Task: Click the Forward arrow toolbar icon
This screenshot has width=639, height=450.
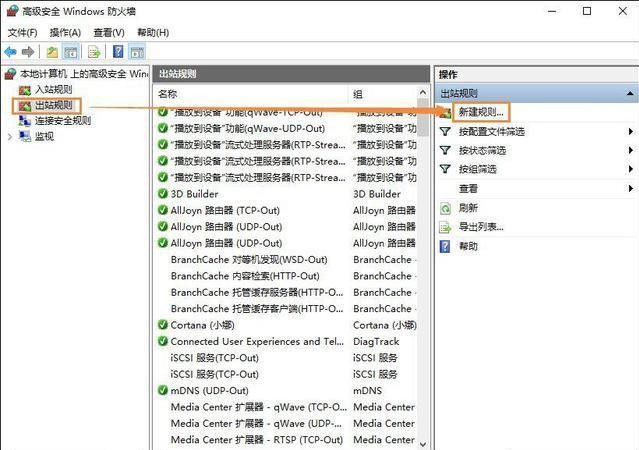Action: pos(28,52)
